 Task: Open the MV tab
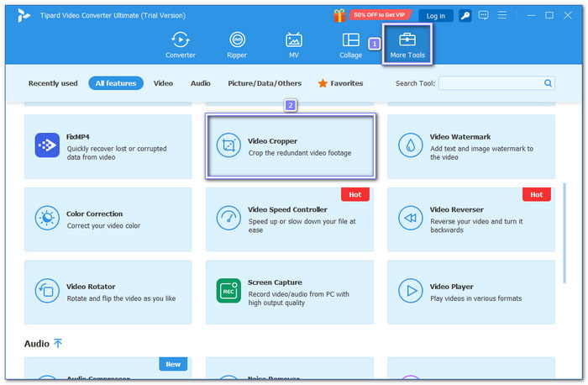click(294, 45)
